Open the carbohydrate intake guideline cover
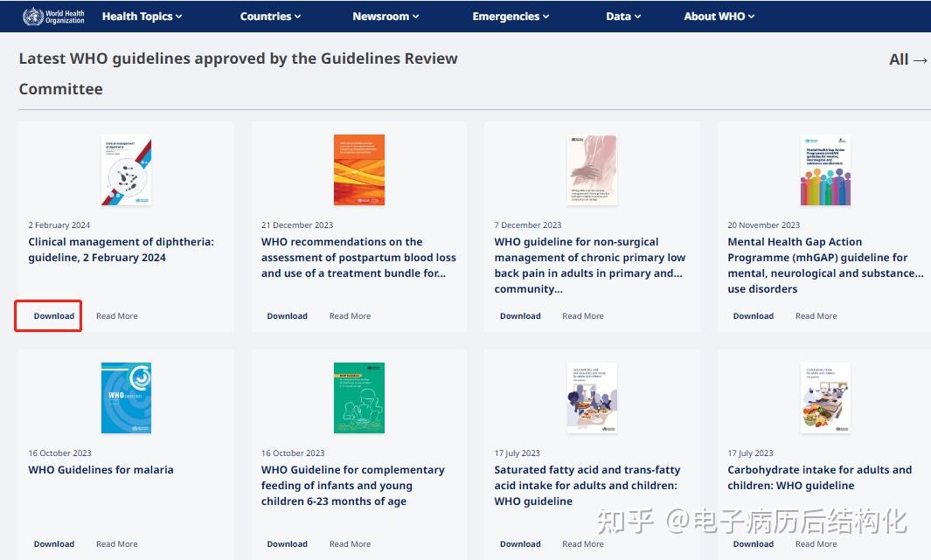The image size is (931, 560). (x=825, y=398)
